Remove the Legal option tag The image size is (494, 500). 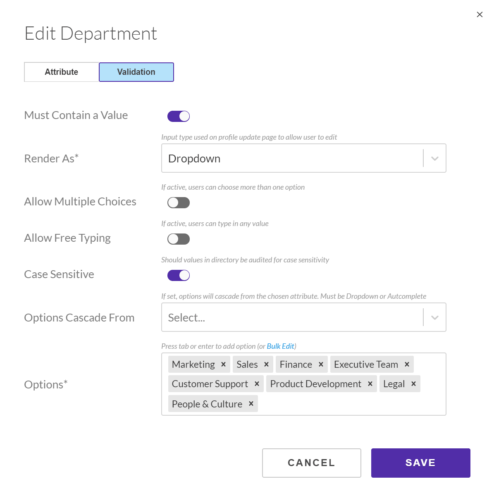click(413, 384)
